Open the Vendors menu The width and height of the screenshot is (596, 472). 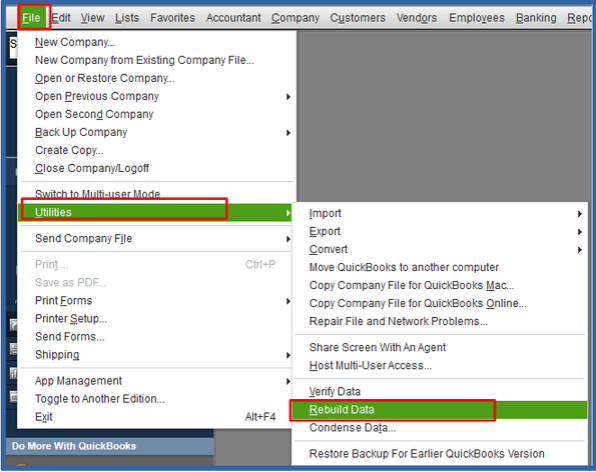point(417,17)
